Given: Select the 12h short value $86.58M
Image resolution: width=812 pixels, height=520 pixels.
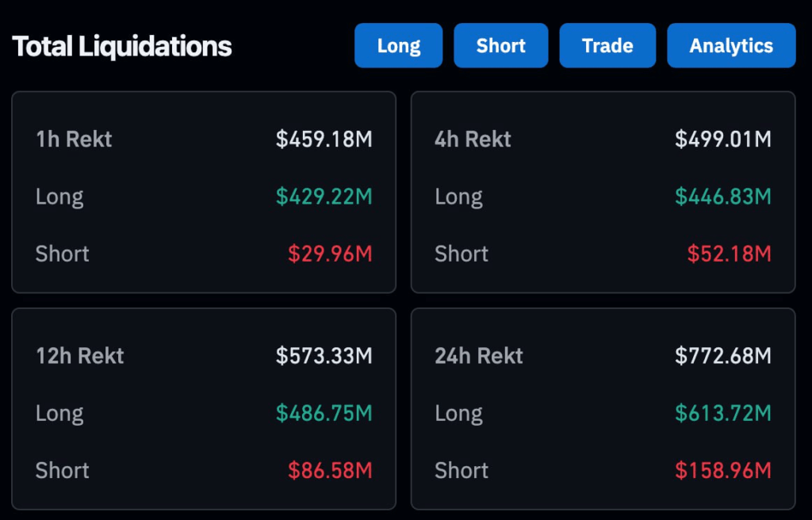Looking at the screenshot, I should point(330,470).
